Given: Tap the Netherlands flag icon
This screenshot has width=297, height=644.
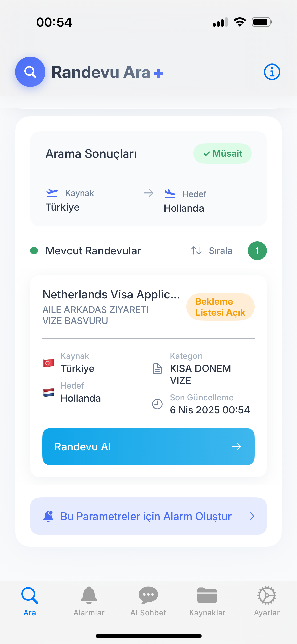Looking at the screenshot, I should click(49, 392).
